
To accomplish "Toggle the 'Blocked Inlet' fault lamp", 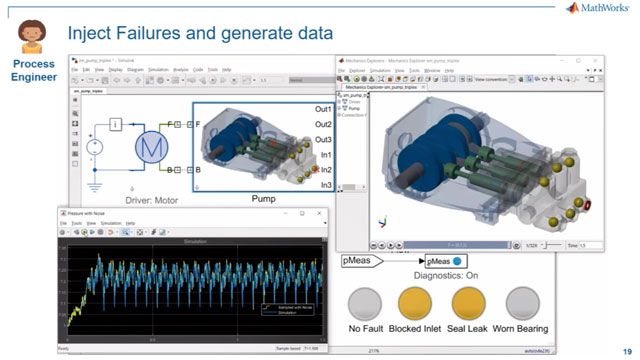I will (x=415, y=303).
